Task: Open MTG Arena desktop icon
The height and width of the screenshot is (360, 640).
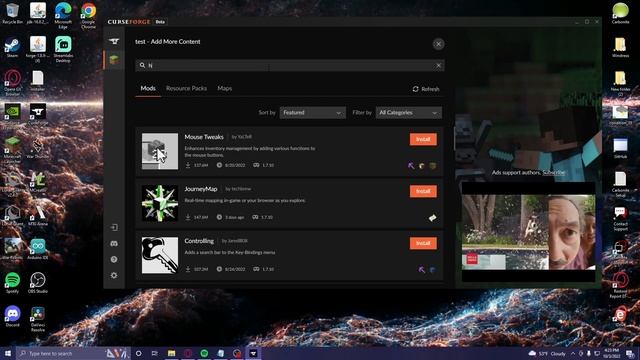Action: [38, 215]
